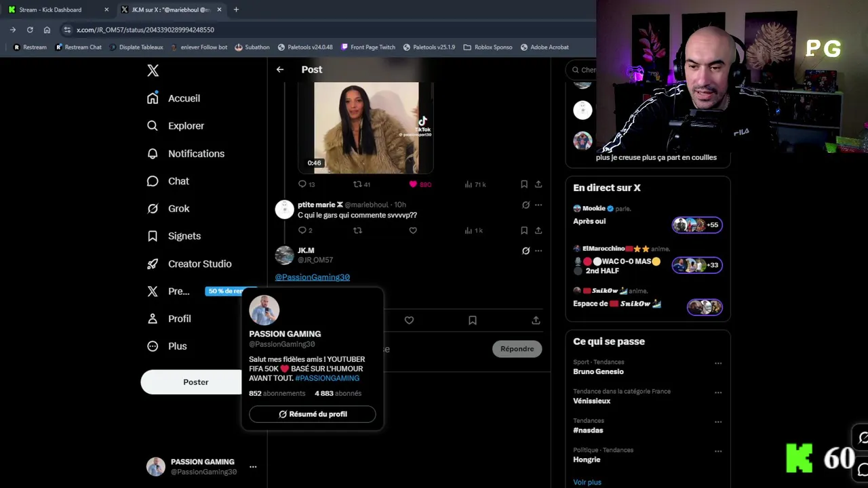Open Grok assistant
Viewport: 868px width, 488px height.
168,208
